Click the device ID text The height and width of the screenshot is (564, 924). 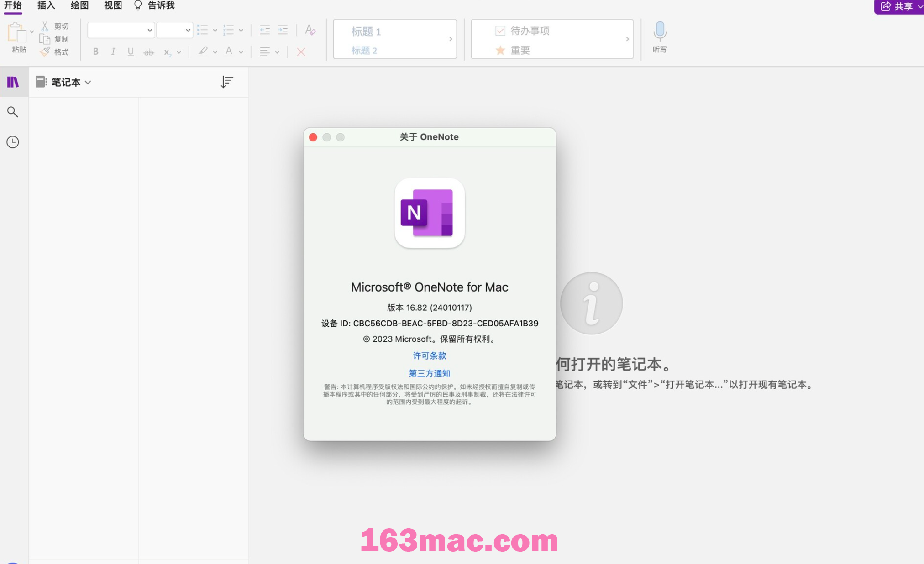[x=430, y=324]
